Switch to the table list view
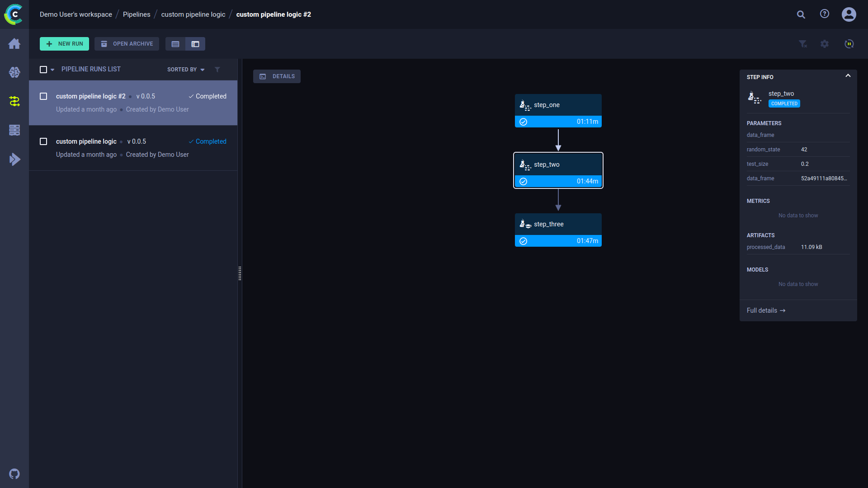Screen dimensions: 868x488 (x=175, y=44)
